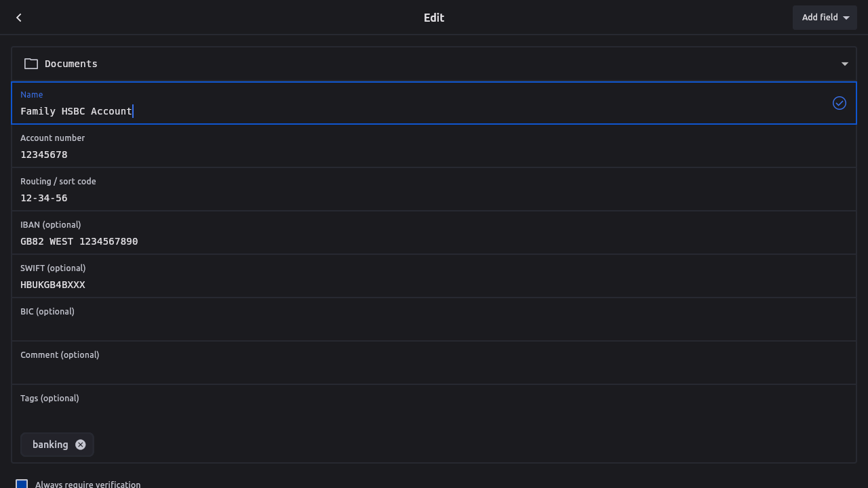
Task: Click the Always require verification label
Action: point(88,484)
